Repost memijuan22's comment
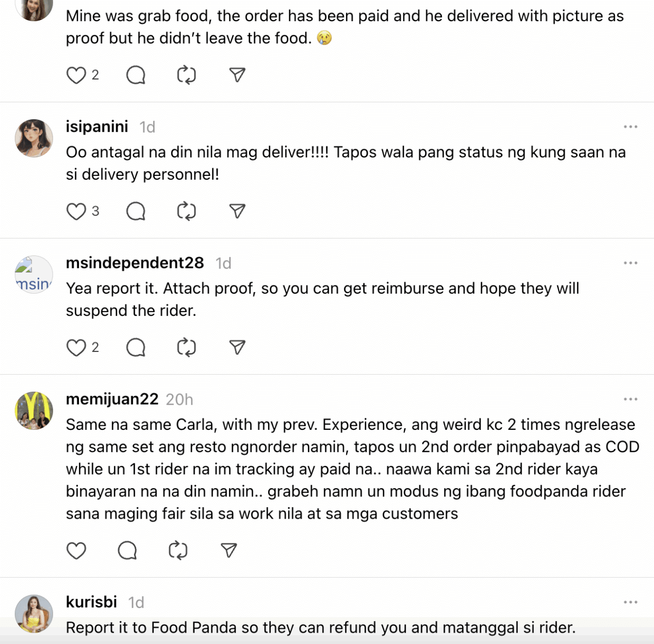The width and height of the screenshot is (654, 644). (x=178, y=551)
